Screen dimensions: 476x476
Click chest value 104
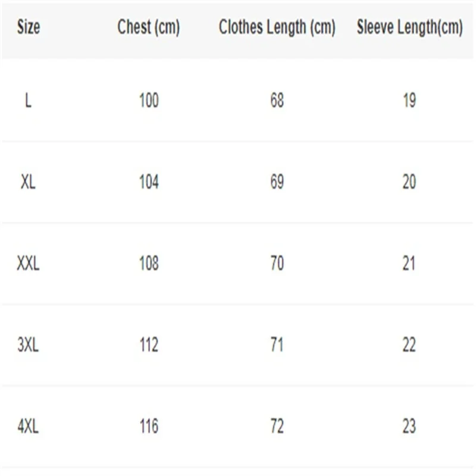click(x=149, y=182)
